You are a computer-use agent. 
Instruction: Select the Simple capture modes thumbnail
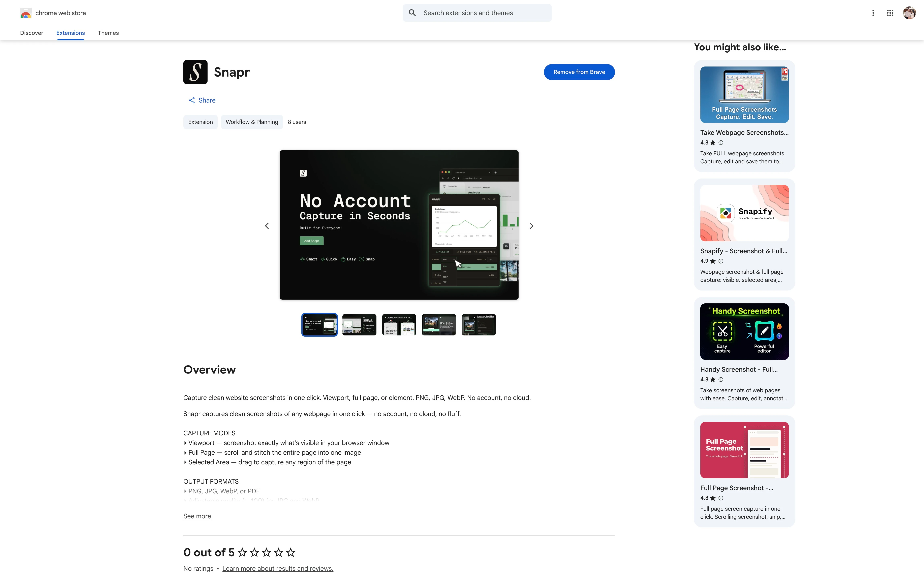[x=359, y=325]
